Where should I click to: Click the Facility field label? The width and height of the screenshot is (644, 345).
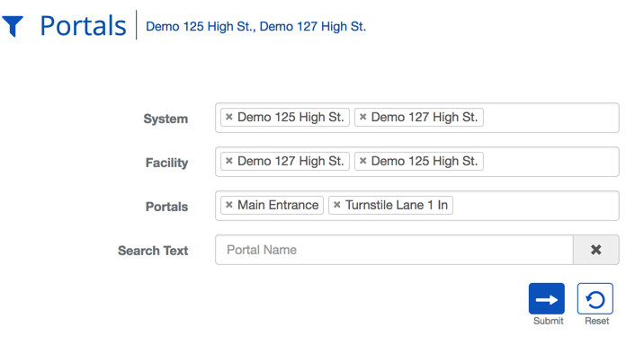pos(166,163)
